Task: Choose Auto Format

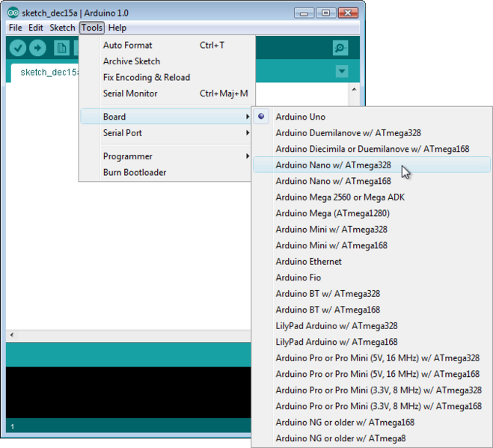Action: tap(165, 46)
